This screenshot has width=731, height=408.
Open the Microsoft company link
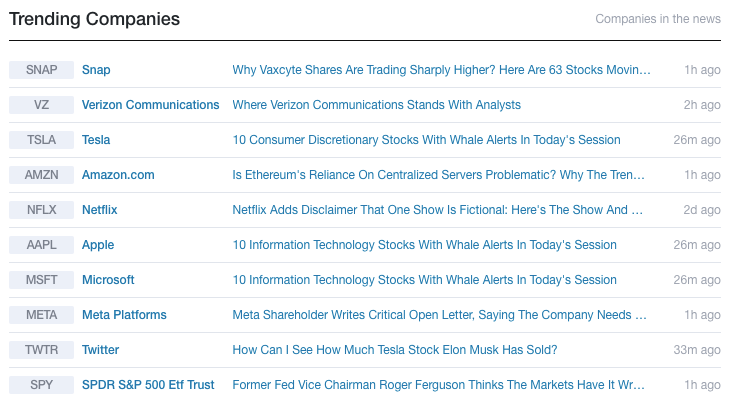tap(108, 280)
